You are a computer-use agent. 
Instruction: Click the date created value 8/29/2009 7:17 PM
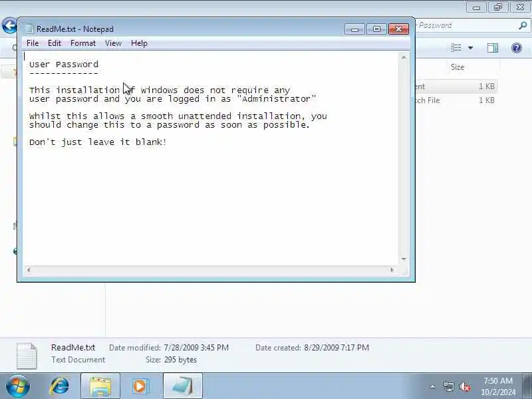[x=336, y=348]
